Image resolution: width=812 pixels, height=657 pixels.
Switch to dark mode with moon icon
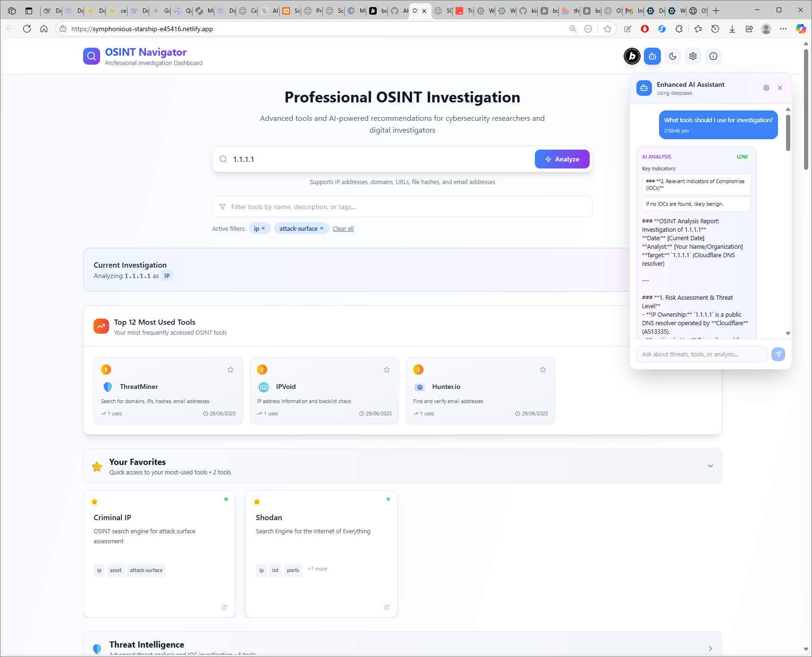pyautogui.click(x=673, y=56)
